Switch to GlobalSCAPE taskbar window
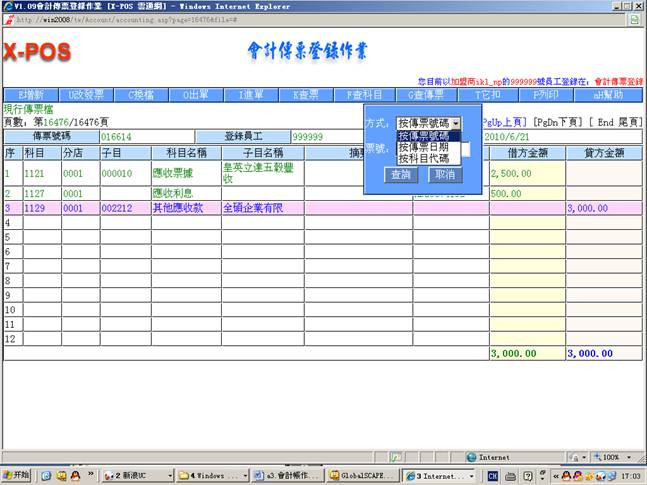The image size is (647, 485). [363, 475]
